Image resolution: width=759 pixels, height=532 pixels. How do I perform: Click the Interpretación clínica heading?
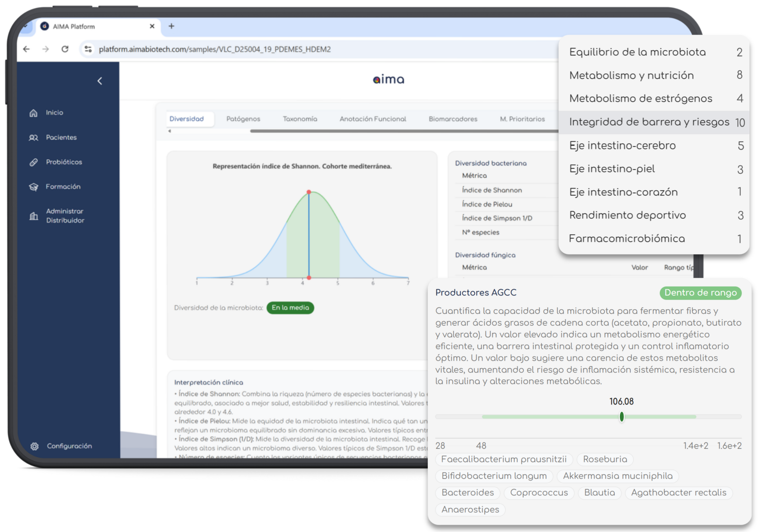tap(209, 383)
